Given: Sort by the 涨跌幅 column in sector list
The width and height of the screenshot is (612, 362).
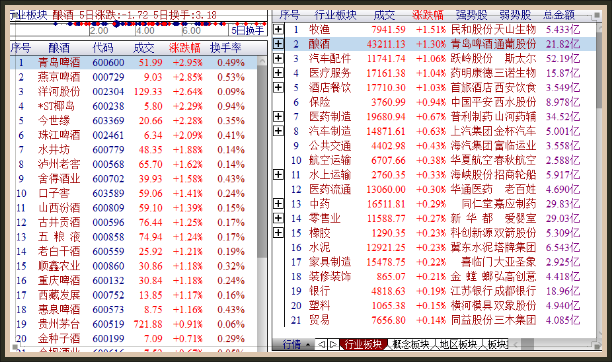Looking at the screenshot, I should (428, 15).
